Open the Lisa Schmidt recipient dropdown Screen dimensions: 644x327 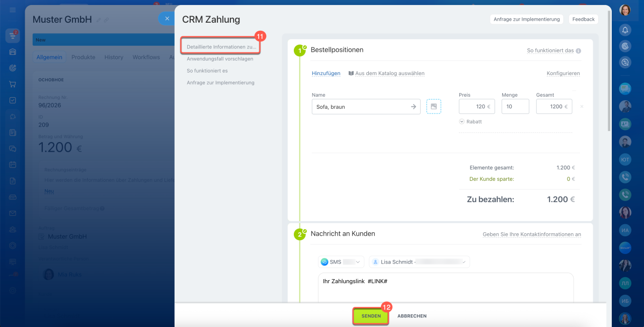click(420, 262)
